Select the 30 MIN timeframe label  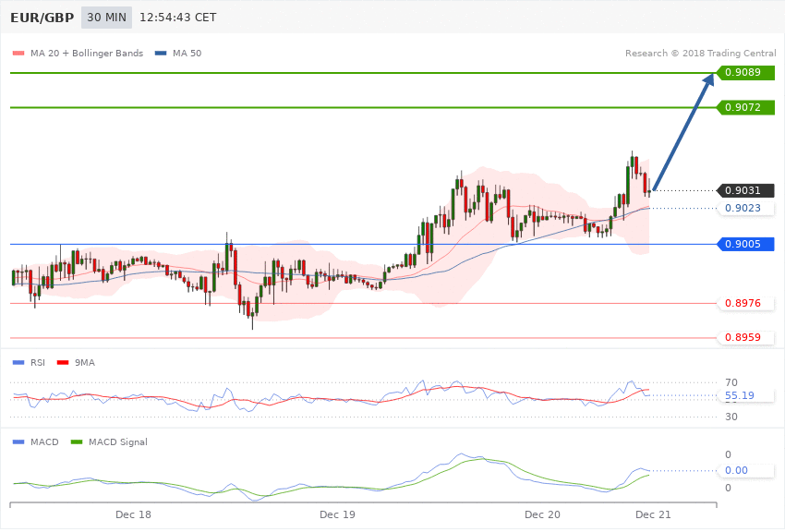(106, 18)
